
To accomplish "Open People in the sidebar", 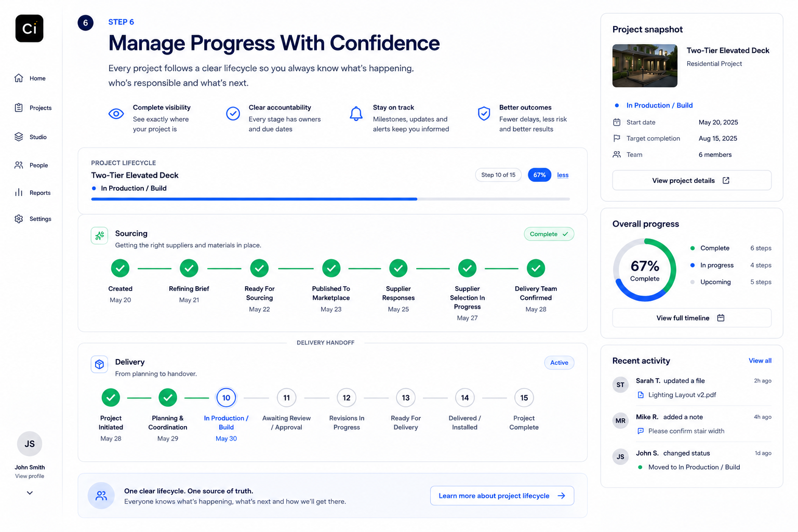I will (x=31, y=165).
